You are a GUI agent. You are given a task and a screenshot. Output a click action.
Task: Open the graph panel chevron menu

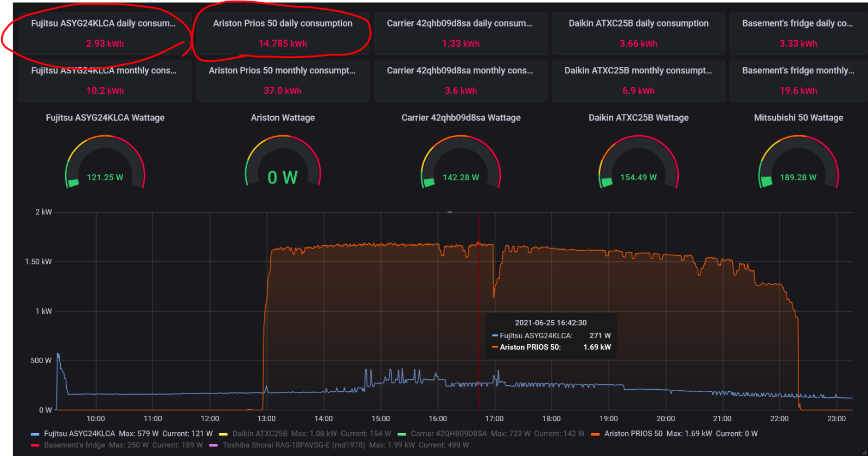[450, 212]
